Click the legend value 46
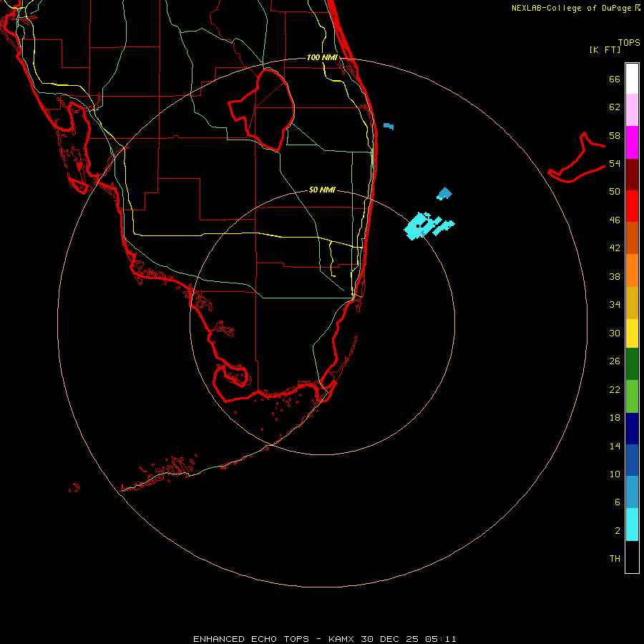 click(615, 220)
